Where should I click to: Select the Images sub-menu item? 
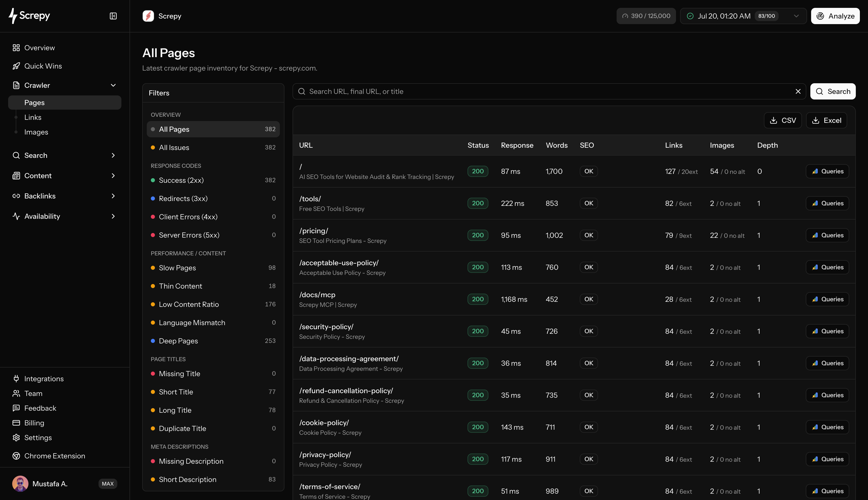pyautogui.click(x=36, y=132)
